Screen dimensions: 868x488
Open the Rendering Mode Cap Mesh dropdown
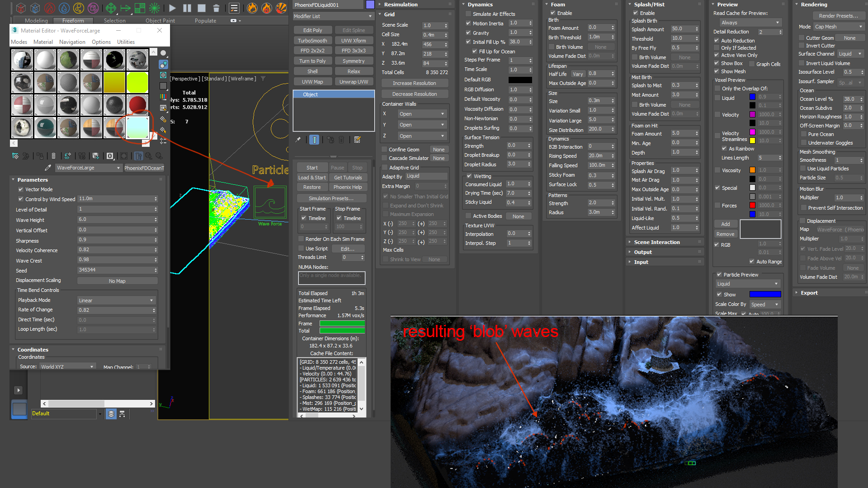click(x=839, y=27)
